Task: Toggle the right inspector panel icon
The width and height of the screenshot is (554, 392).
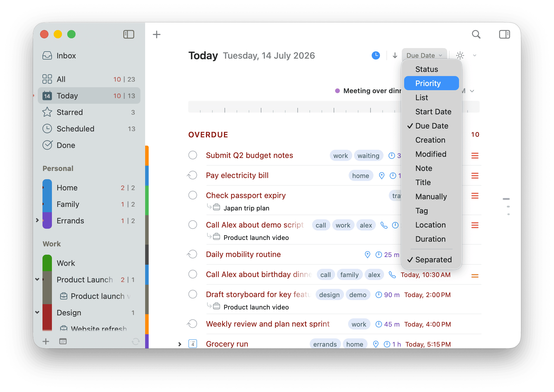Action: [x=504, y=34]
